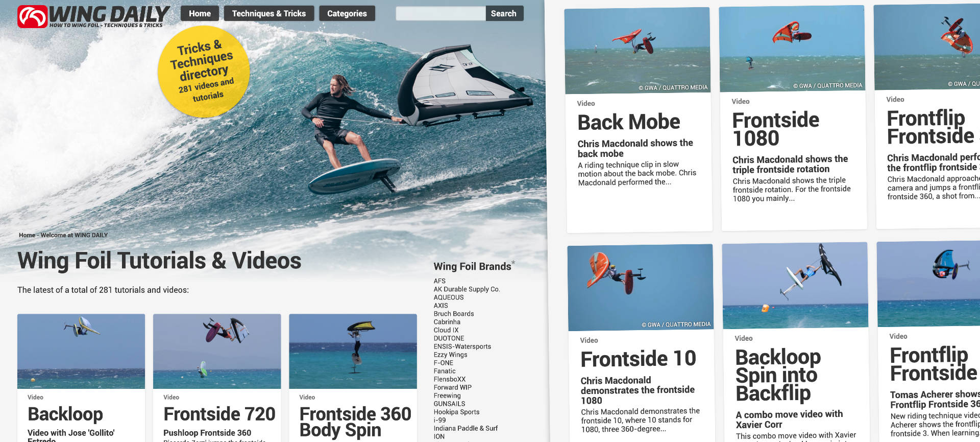This screenshot has width=980, height=442.
Task: Click the Home breadcrumb link
Action: 27,235
